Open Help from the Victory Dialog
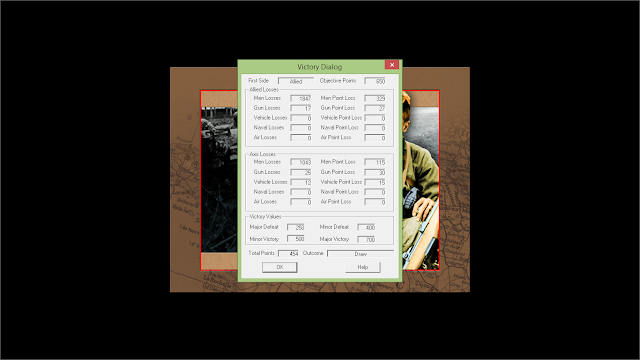 (363, 267)
